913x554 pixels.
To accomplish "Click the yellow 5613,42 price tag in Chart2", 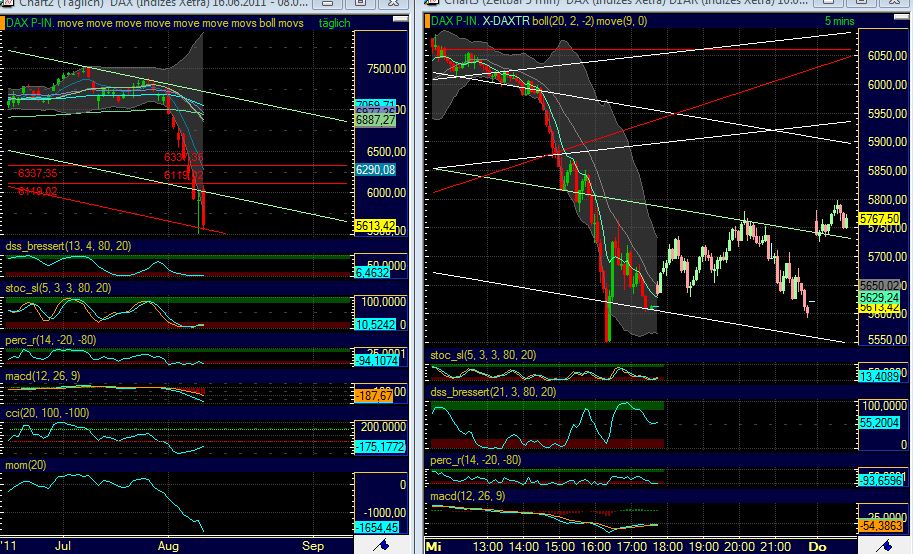I will point(375,225).
